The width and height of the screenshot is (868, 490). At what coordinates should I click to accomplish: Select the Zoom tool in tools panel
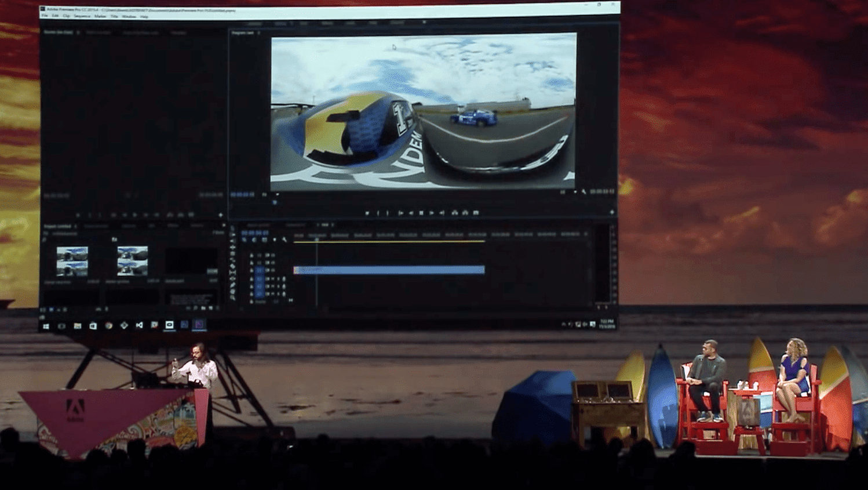pos(232,297)
